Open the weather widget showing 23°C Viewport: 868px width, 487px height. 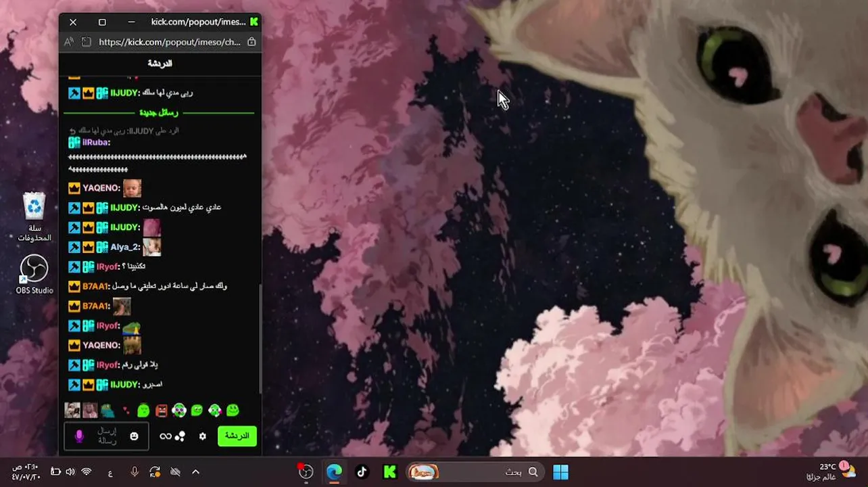tap(830, 471)
